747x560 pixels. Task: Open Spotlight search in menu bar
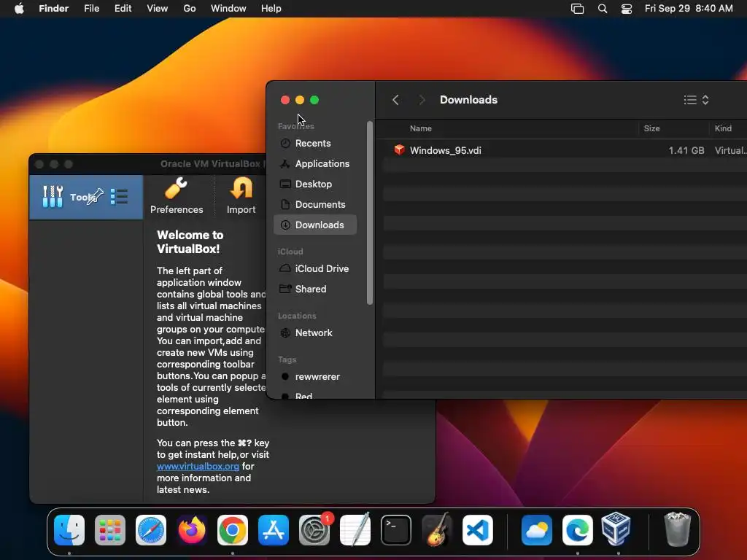click(x=603, y=9)
